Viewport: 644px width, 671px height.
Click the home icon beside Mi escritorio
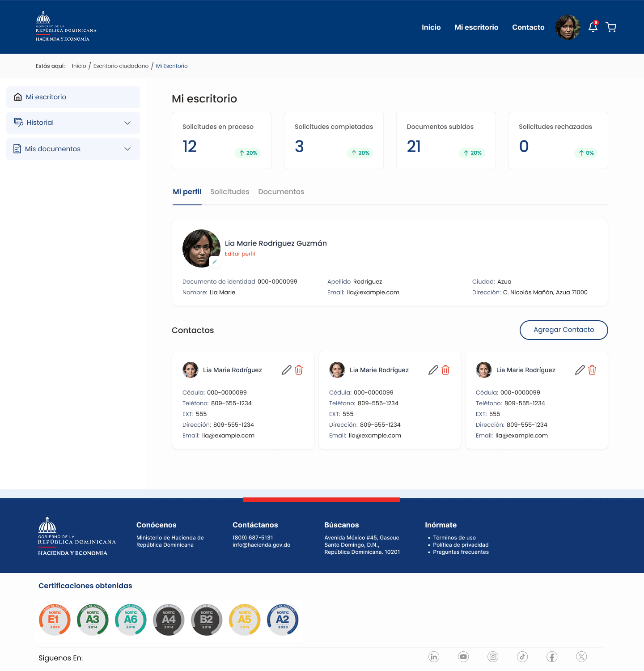pos(18,97)
